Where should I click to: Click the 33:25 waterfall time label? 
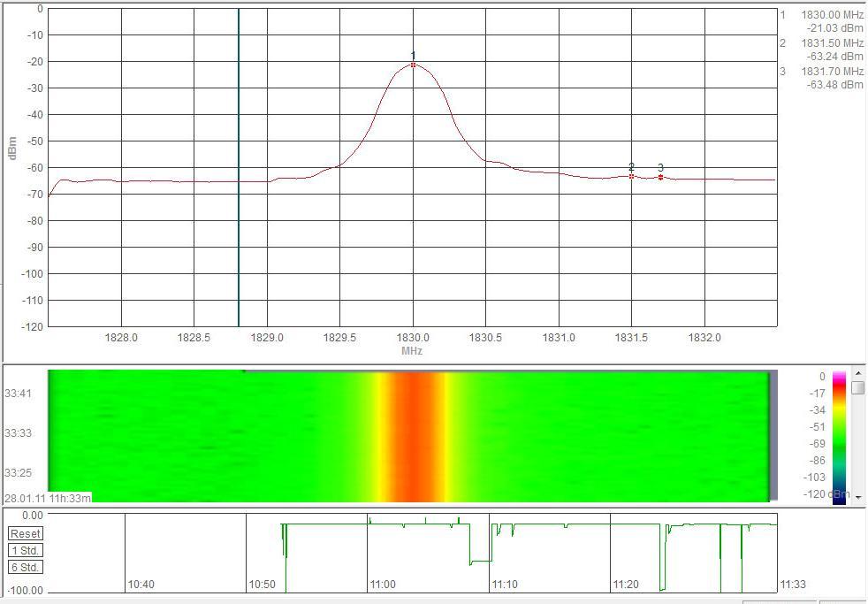click(17, 473)
